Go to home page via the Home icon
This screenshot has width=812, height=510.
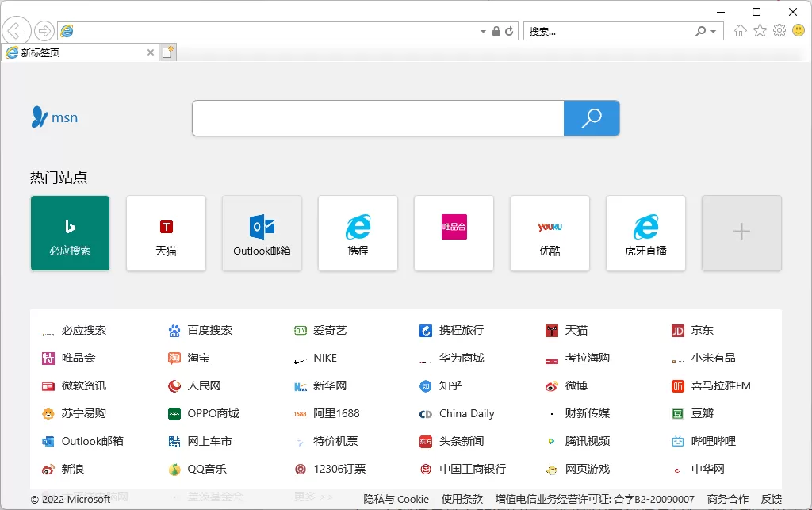(741, 30)
